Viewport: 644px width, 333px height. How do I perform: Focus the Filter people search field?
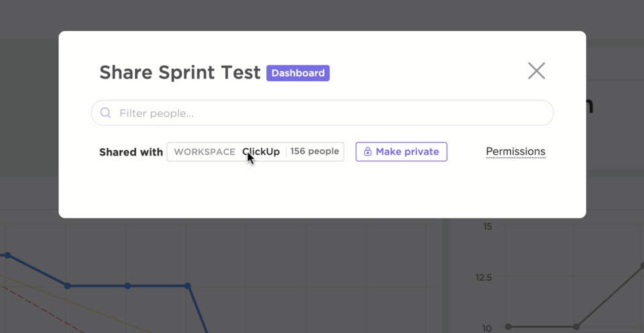(x=329, y=113)
